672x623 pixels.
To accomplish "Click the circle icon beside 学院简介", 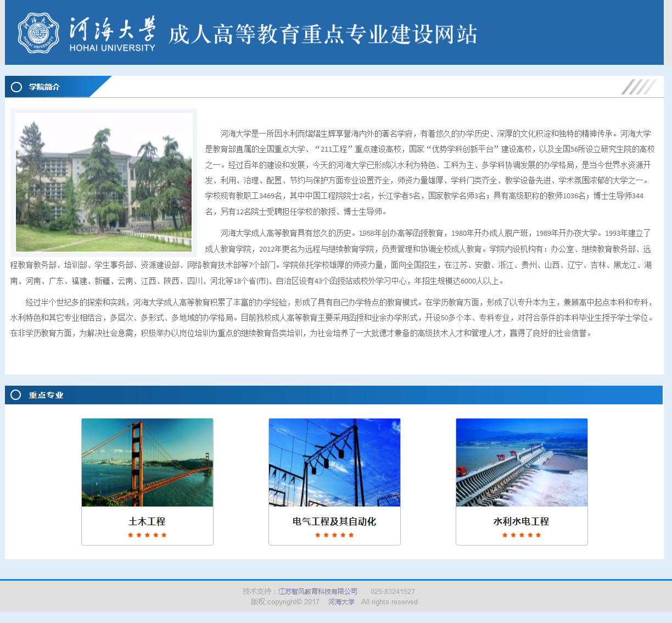I will 16,87.
